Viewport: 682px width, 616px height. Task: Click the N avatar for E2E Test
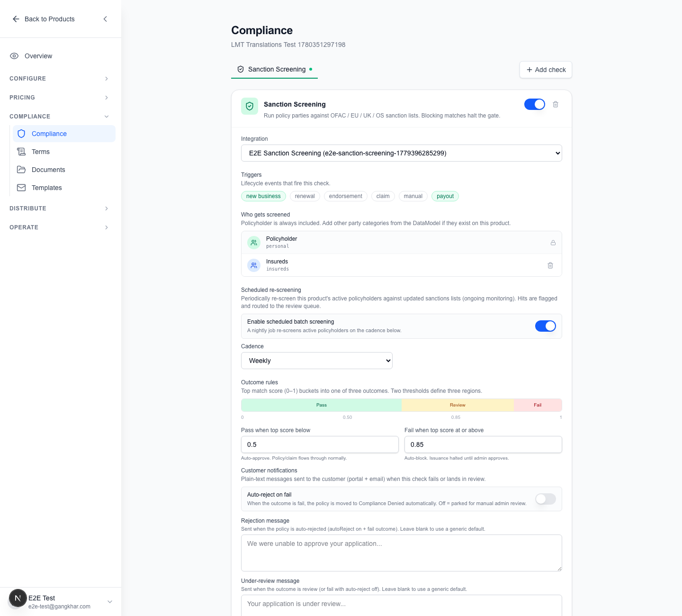(x=18, y=598)
